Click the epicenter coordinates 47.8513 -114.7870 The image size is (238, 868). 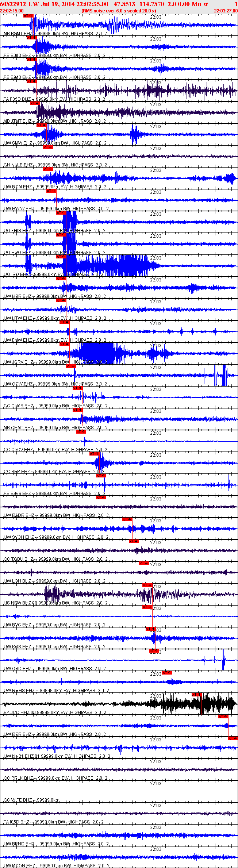coord(138,4)
